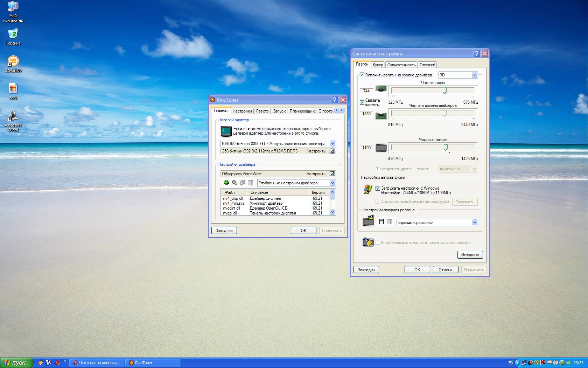Click OK button in Системные настройки

(x=417, y=270)
